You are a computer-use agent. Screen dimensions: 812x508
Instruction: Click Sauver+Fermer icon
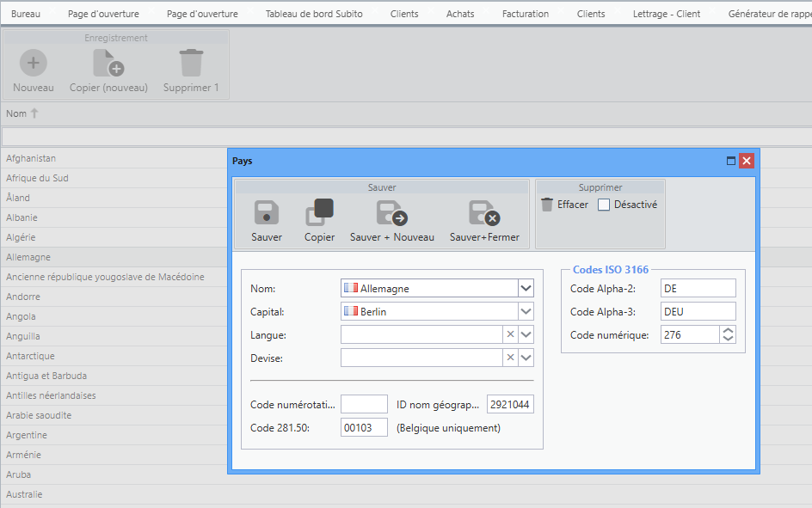[484, 213]
